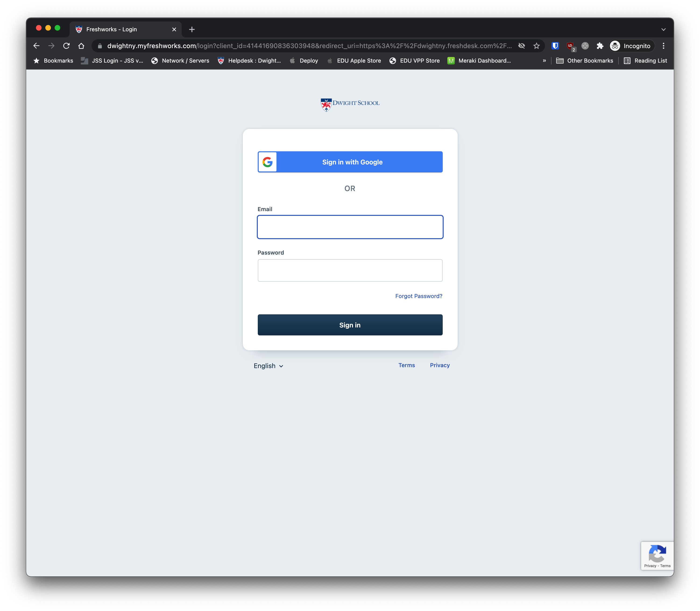Open the Extensions puzzle piece menu
The image size is (700, 611).
click(600, 46)
